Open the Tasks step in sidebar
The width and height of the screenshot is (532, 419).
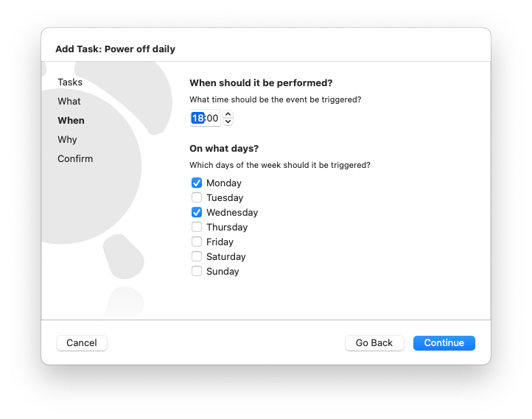click(x=70, y=82)
